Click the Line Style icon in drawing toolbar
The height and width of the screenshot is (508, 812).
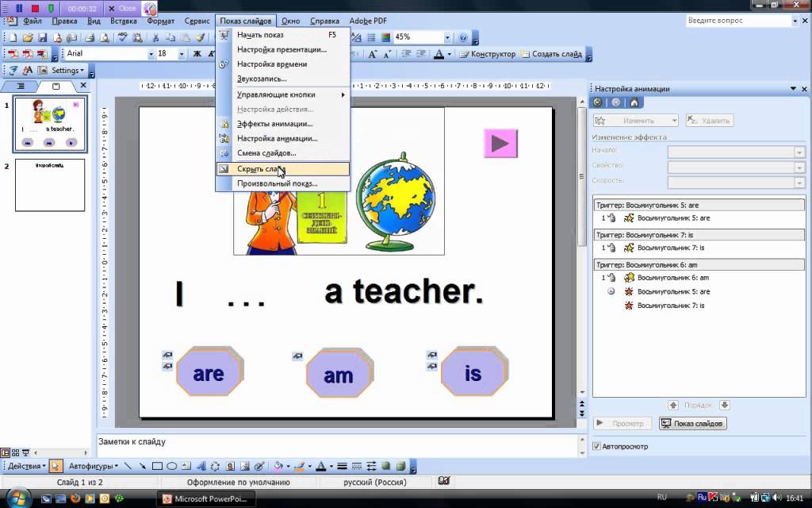[342, 466]
